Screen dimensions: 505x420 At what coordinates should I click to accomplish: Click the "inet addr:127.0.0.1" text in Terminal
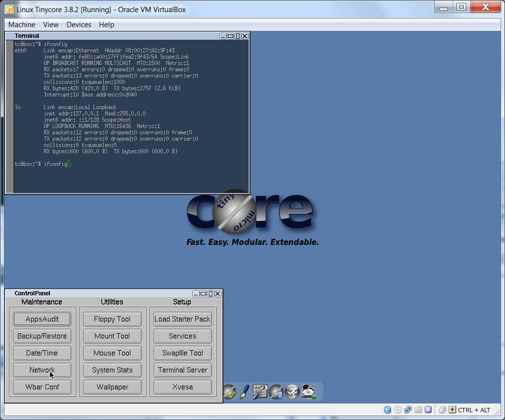click(72, 113)
